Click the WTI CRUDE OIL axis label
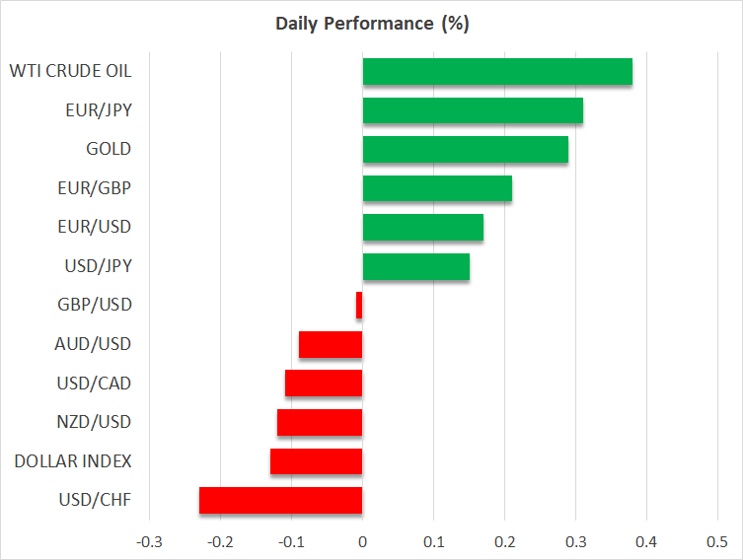The image size is (743, 560). point(70,71)
